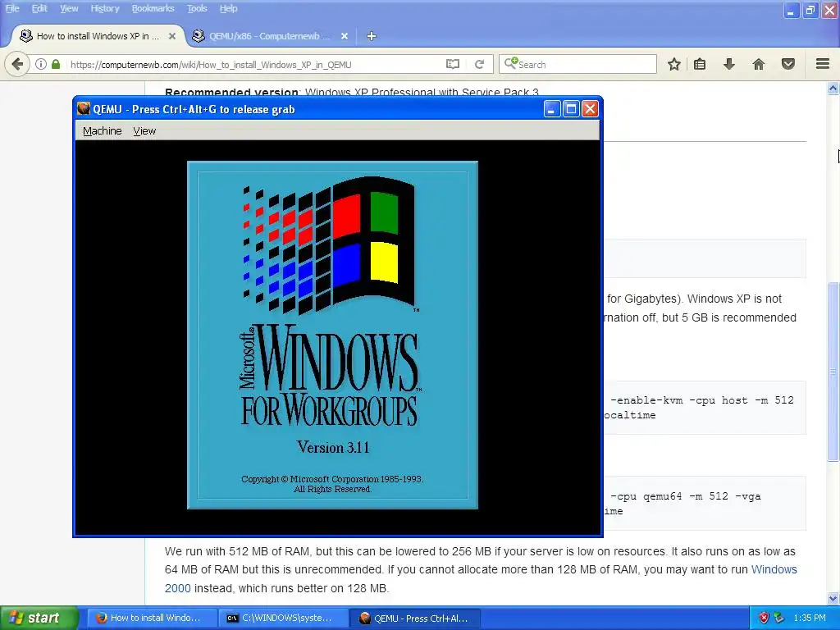The height and width of the screenshot is (630, 840).
Task: Show bookmarks list icon in the toolbar
Action: (700, 64)
